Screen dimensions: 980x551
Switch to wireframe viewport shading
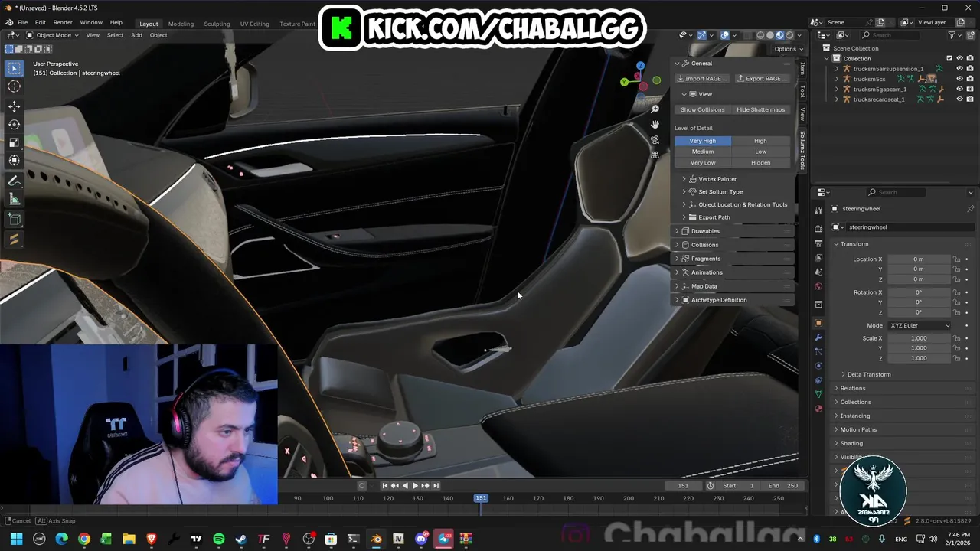(x=760, y=35)
